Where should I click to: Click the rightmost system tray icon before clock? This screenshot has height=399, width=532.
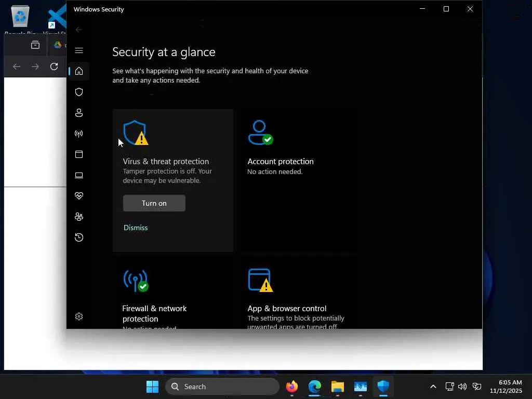[x=477, y=387]
